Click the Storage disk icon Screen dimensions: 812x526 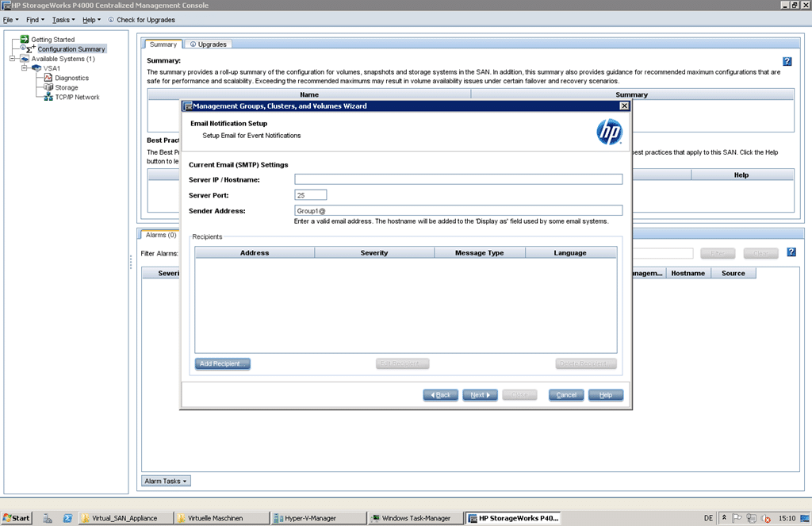pos(48,87)
